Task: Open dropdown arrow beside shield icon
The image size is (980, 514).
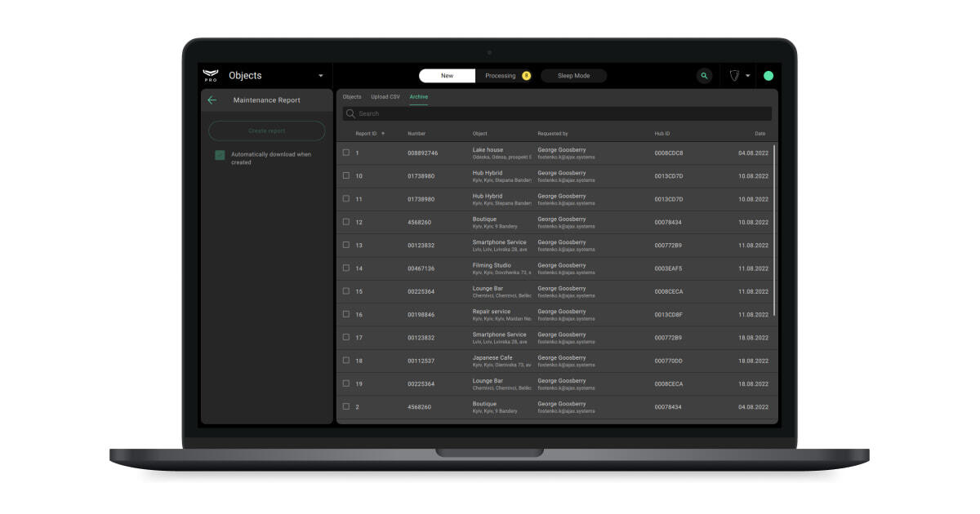Action: (x=748, y=76)
